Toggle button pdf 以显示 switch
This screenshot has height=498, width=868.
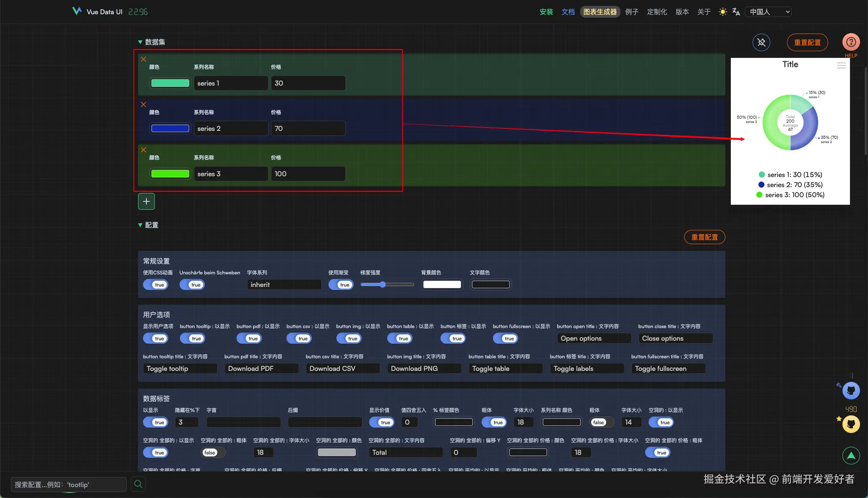249,339
